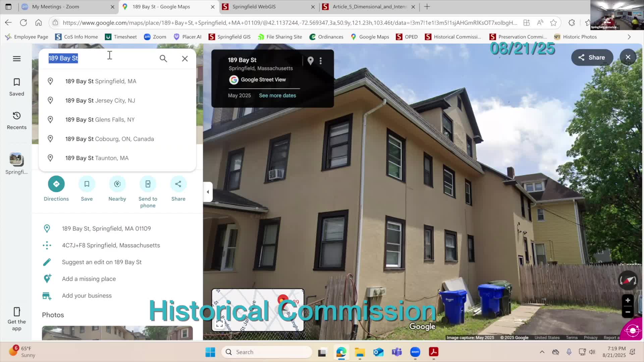The height and width of the screenshot is (362, 644).
Task: Click the Directions icon button
Action: (x=56, y=184)
